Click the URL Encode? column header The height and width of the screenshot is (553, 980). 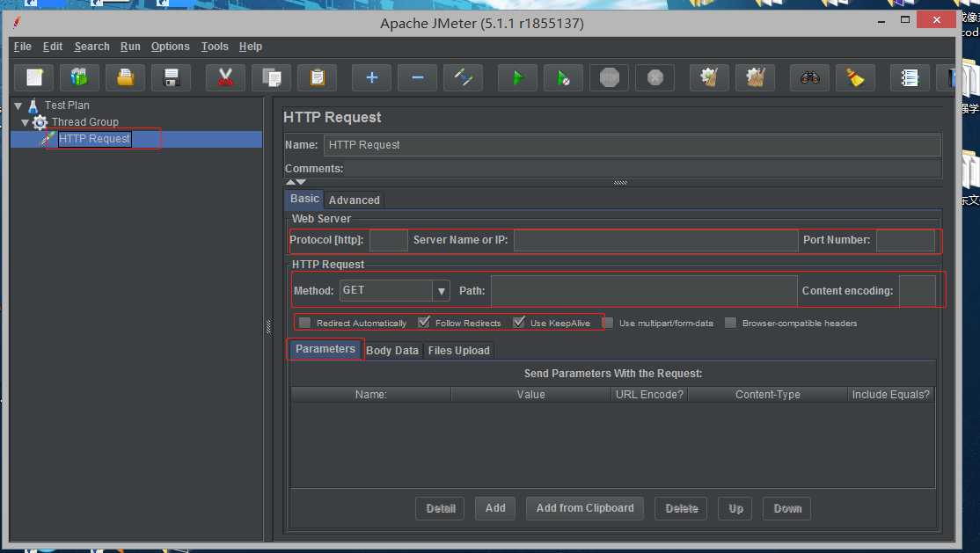pyautogui.click(x=649, y=394)
